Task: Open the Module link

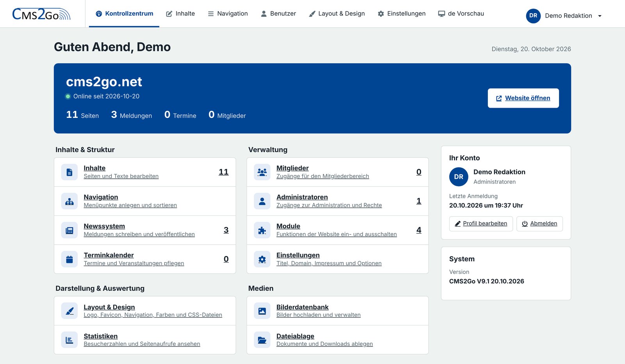Action: click(288, 226)
